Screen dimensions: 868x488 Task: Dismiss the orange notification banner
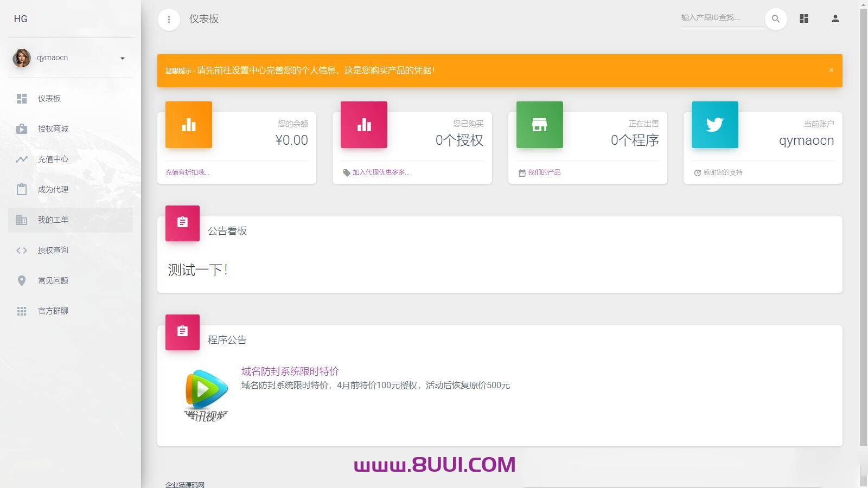coord(831,69)
